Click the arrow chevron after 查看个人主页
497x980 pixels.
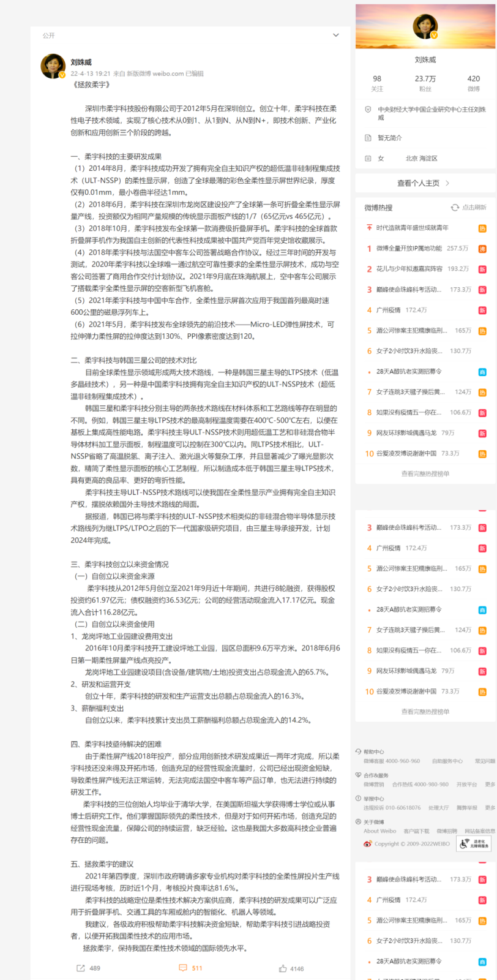447,183
